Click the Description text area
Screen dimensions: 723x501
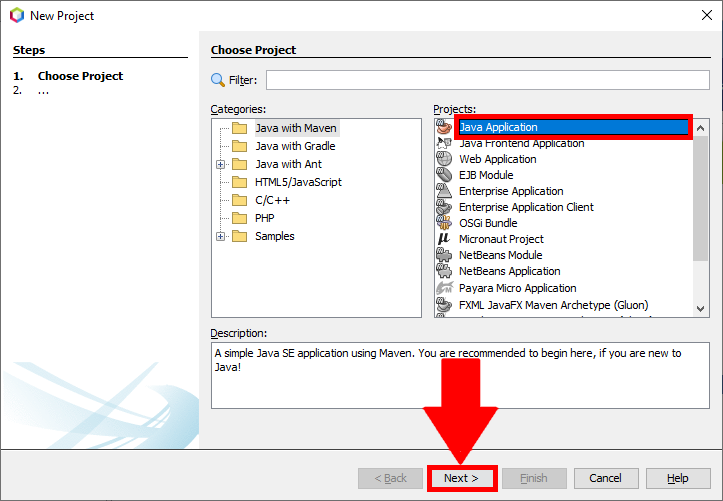pos(460,375)
